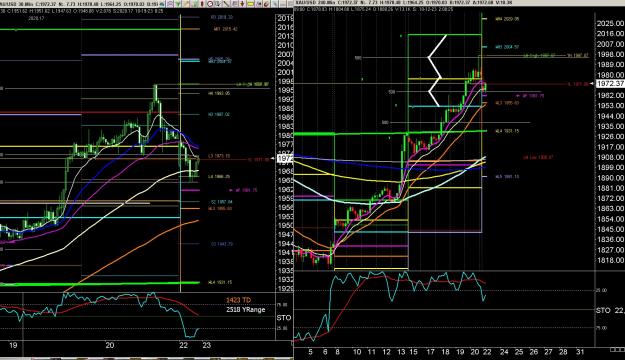Click date 13 on right chart time axis
This screenshot has width=625, height=360.
coord(401,352)
